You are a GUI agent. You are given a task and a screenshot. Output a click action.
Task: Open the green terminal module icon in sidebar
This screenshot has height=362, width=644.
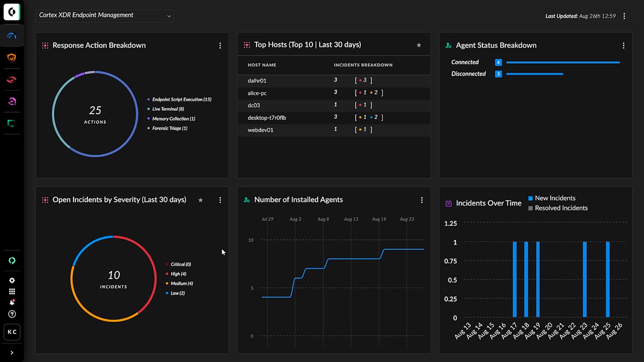click(x=12, y=123)
